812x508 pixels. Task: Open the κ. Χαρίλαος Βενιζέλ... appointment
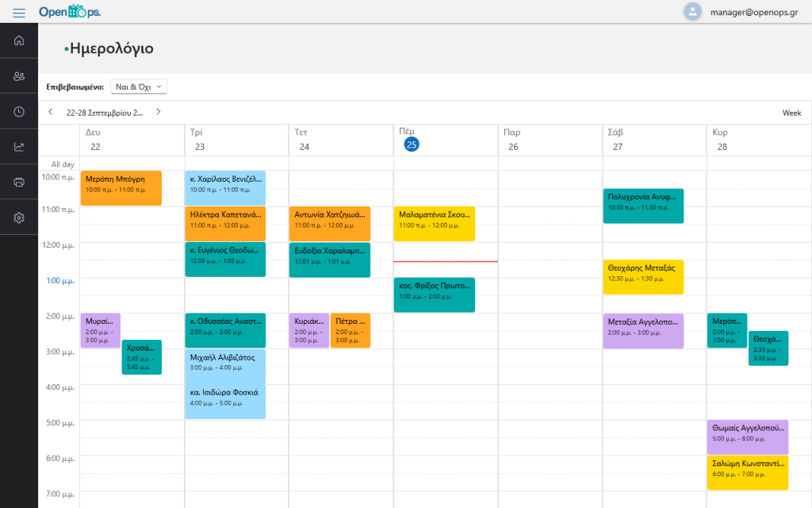coord(226,188)
